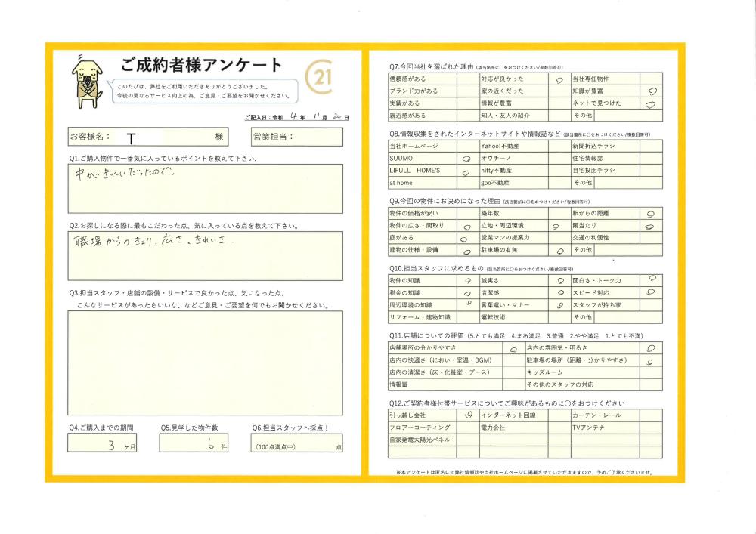
Task: Click the オウチーノ label
Action: click(496, 159)
